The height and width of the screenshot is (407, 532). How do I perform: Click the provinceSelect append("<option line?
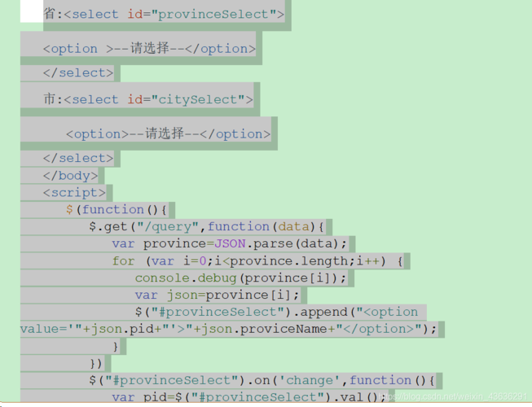point(276,312)
